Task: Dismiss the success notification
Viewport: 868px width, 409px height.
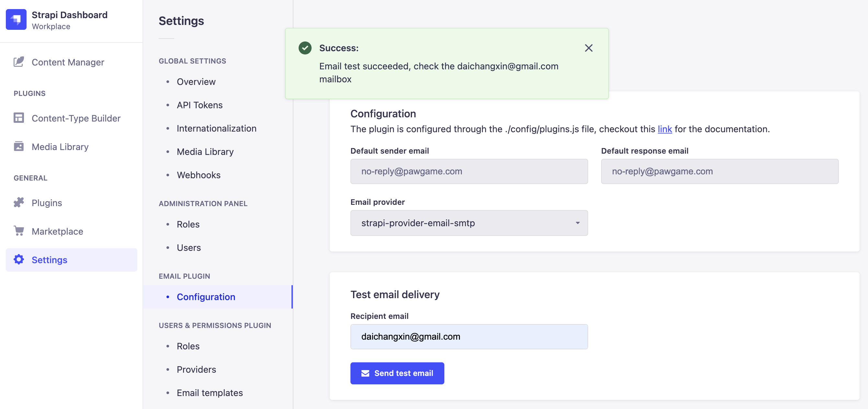Action: [588, 48]
